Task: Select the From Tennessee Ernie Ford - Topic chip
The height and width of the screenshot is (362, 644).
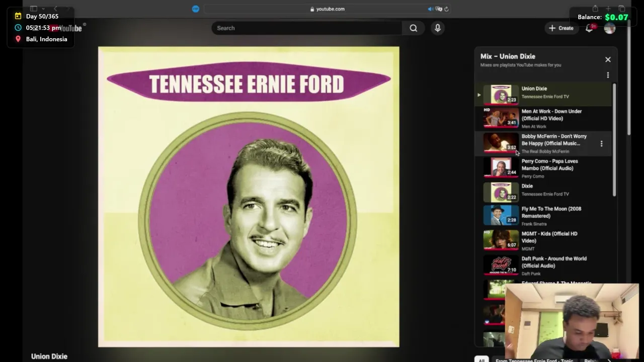Action: 534,360
